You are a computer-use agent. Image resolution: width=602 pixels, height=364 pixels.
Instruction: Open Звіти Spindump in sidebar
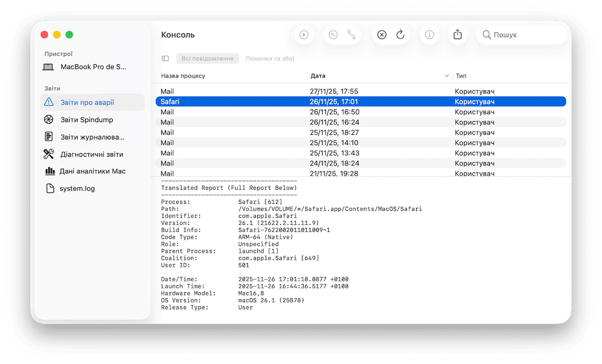[87, 120]
